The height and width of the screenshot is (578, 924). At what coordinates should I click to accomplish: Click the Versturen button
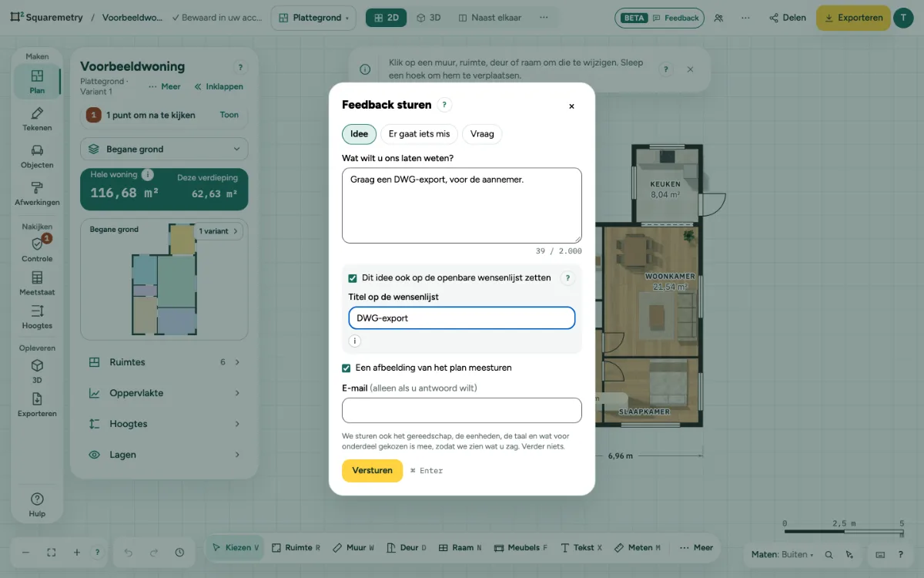click(x=372, y=470)
